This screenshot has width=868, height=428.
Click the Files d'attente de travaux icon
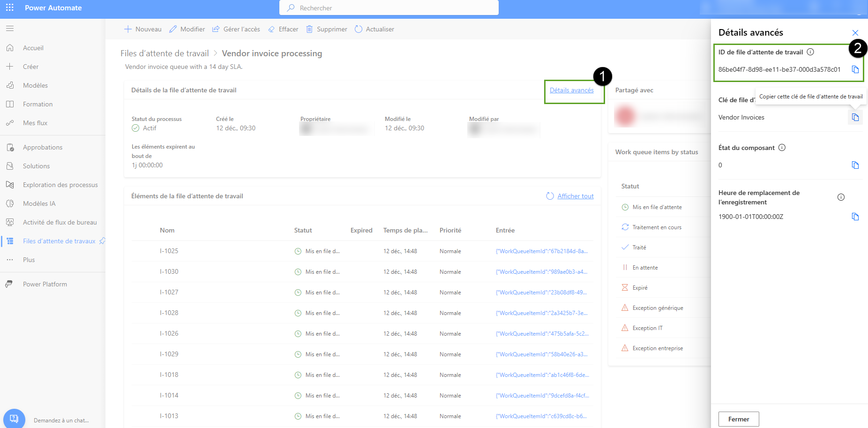[10, 241]
